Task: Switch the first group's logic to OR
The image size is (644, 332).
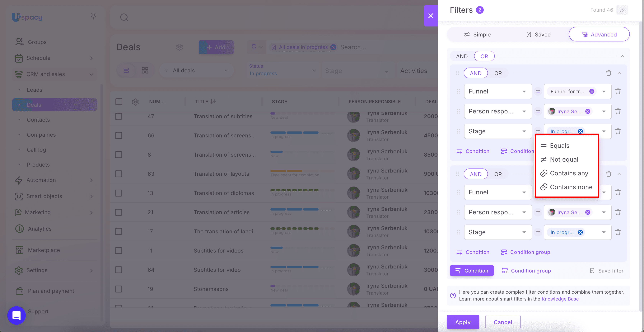Action: 498,73
